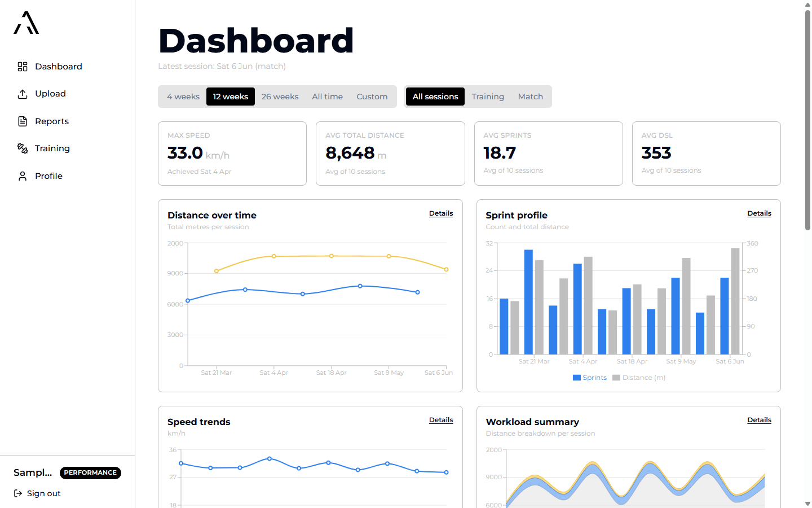
Task: Click the Workload summary chart title
Action: pyautogui.click(x=532, y=422)
